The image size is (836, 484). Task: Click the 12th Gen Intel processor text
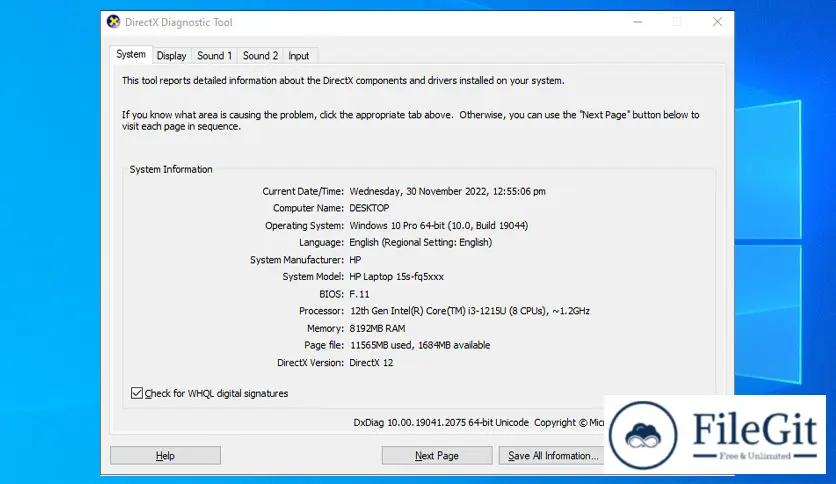(470, 311)
